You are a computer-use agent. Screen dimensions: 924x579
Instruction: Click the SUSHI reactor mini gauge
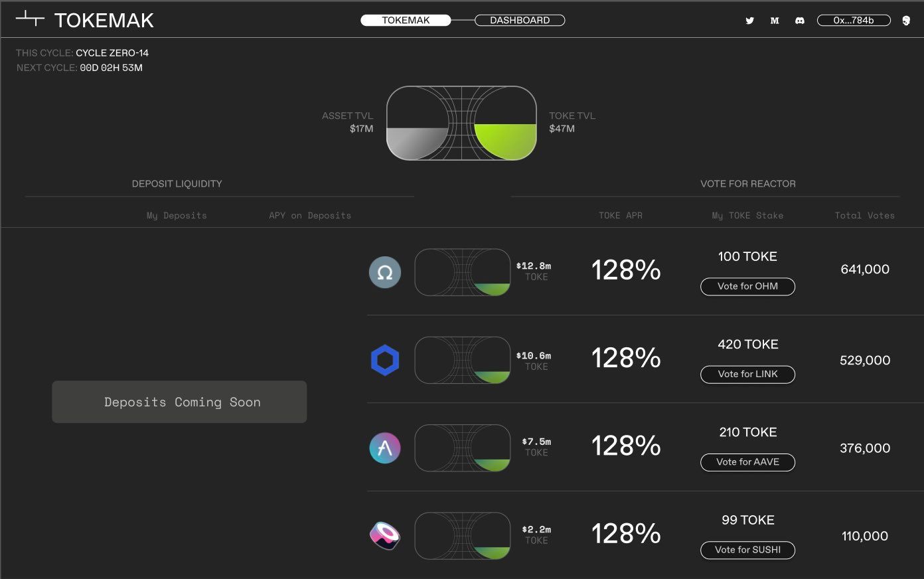pyautogui.click(x=462, y=535)
